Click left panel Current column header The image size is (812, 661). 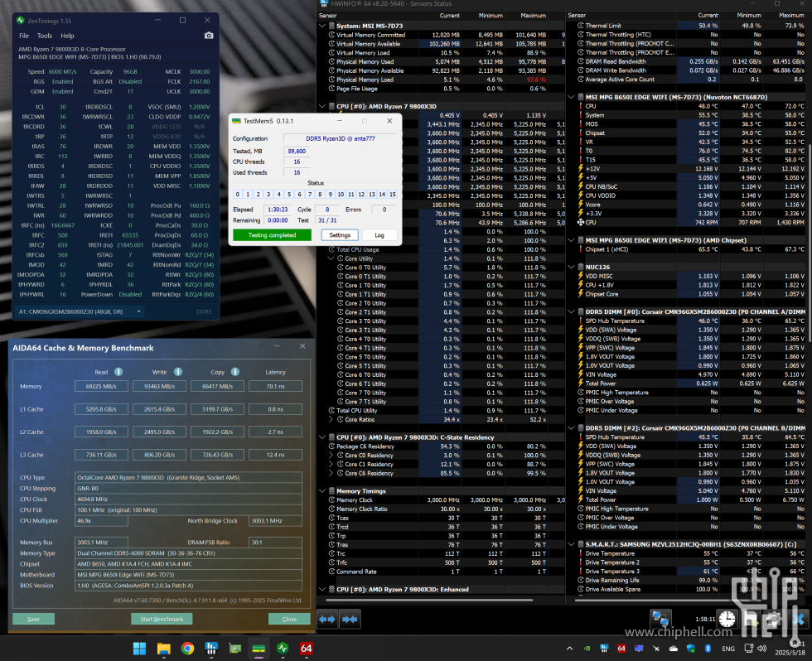pyautogui.click(x=449, y=16)
